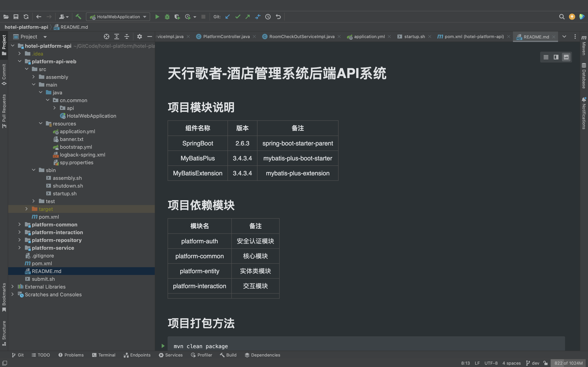Click locate file crosshair icon in Project panel
Screen dimensions: 588x367
[106, 37]
